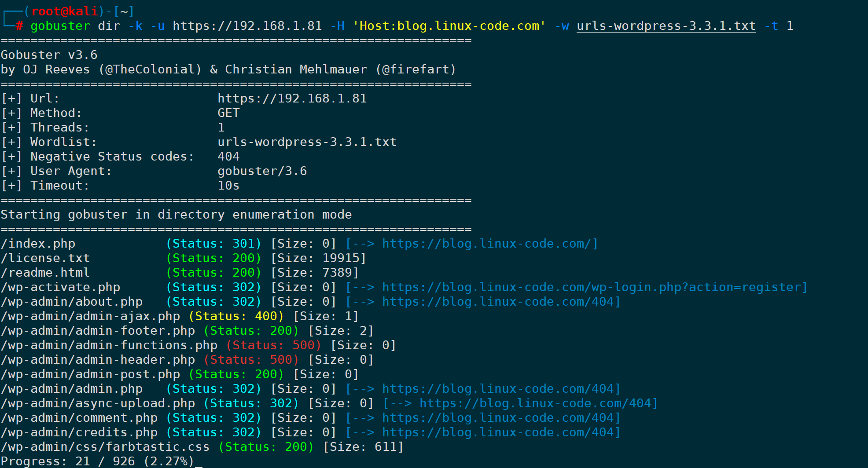Click the /wp-admin/admin-footer.php result path
Image resolution: width=868 pixels, height=468 pixels.
pyautogui.click(x=98, y=331)
